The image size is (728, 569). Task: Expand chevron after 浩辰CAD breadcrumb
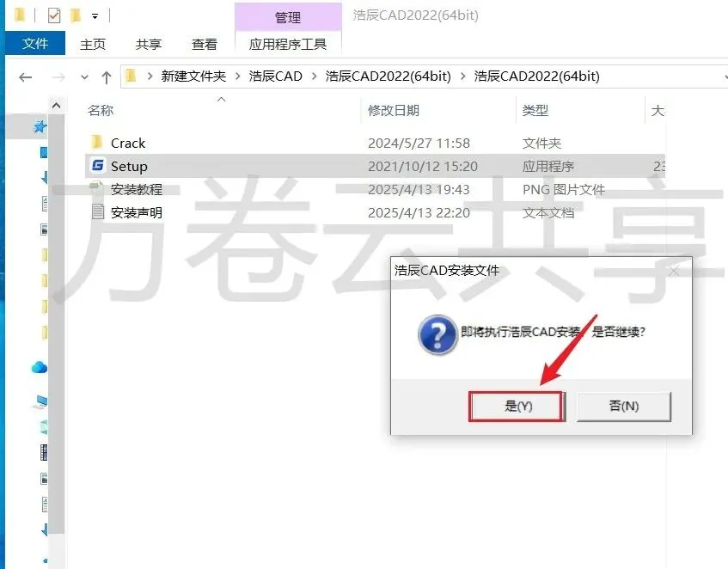[315, 76]
